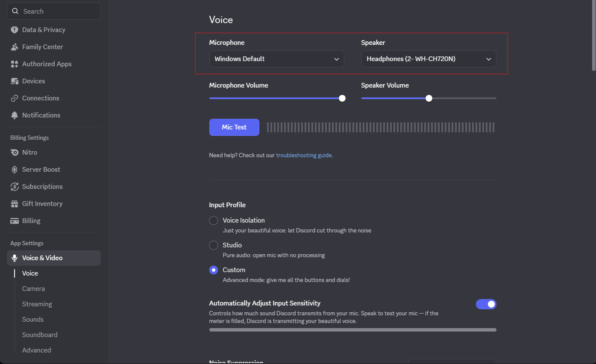
Task: Click the search magnifier icon
Action: click(x=15, y=11)
